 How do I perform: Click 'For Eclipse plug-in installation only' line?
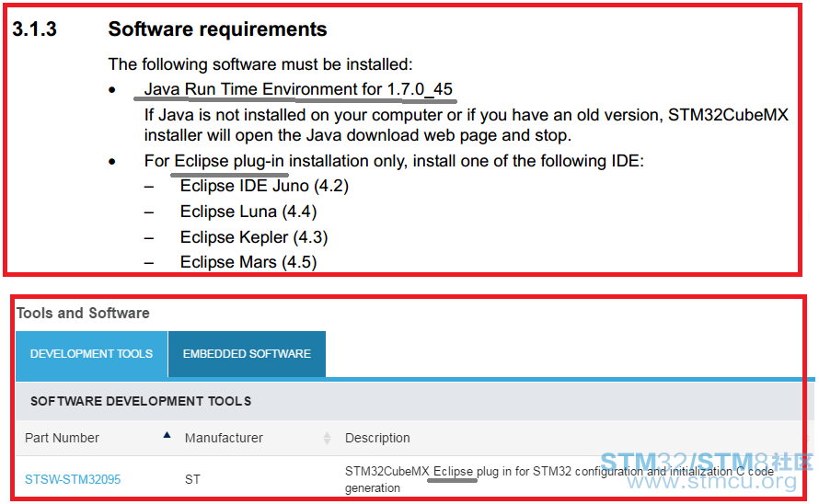click(395, 161)
